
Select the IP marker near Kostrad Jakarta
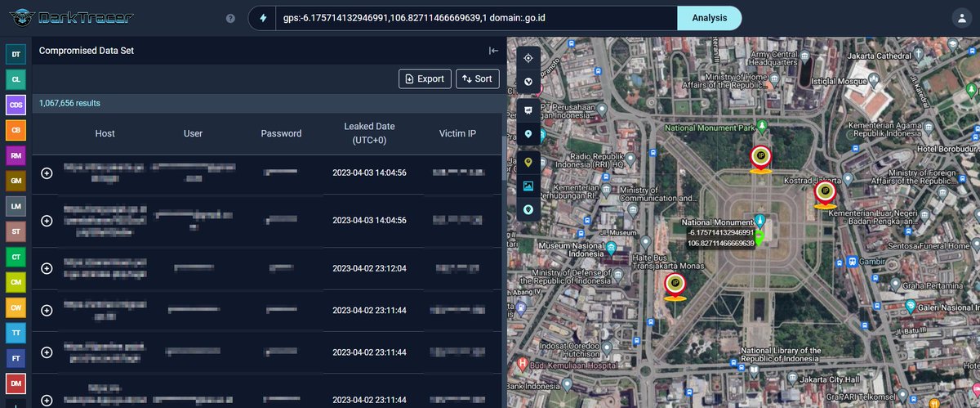(825, 192)
